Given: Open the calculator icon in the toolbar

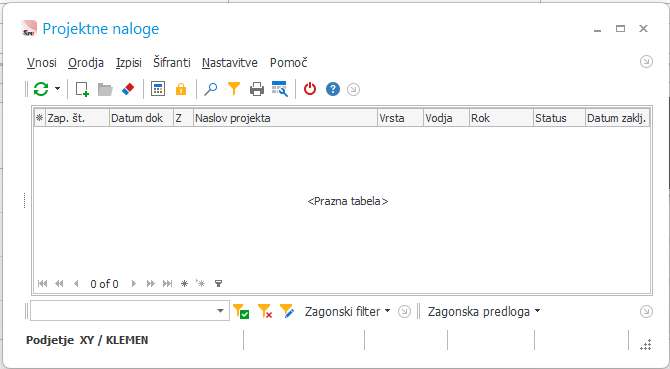Looking at the screenshot, I should pos(158,89).
